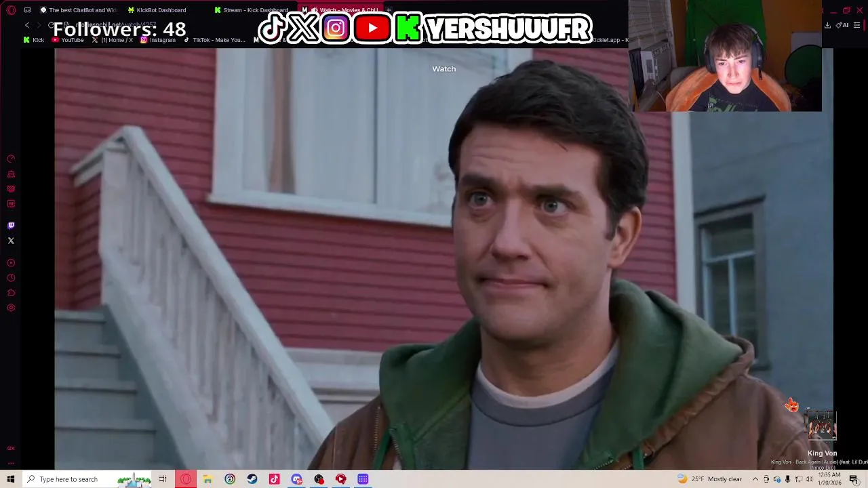Screen dimensions: 868x488
Task: Open the Opera GX main menu logo
Action: [x=11, y=10]
